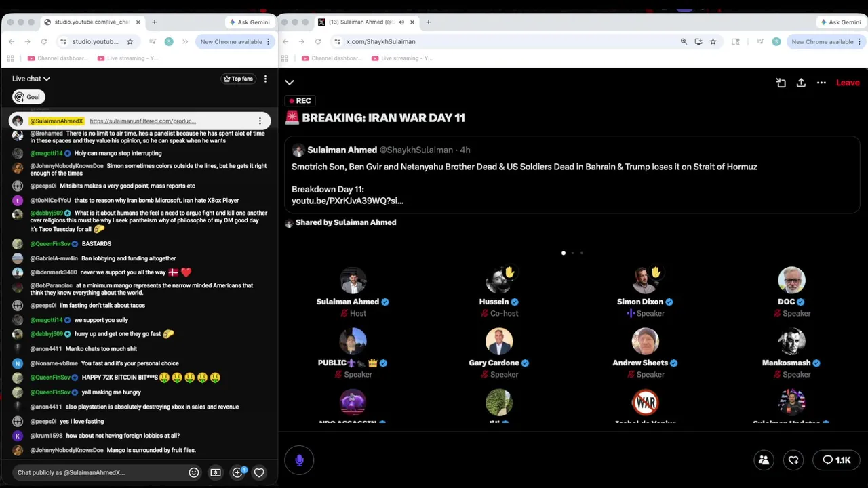Mute the X tab via speaker icon
This screenshot has width=868, height=488.
(x=401, y=22)
